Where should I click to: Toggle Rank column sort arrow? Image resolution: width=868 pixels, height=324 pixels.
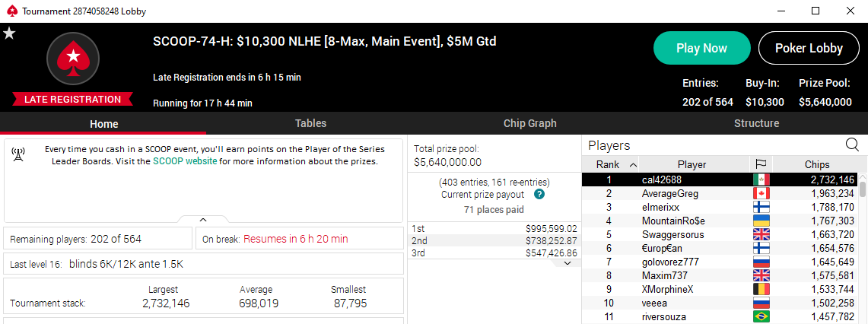633,165
